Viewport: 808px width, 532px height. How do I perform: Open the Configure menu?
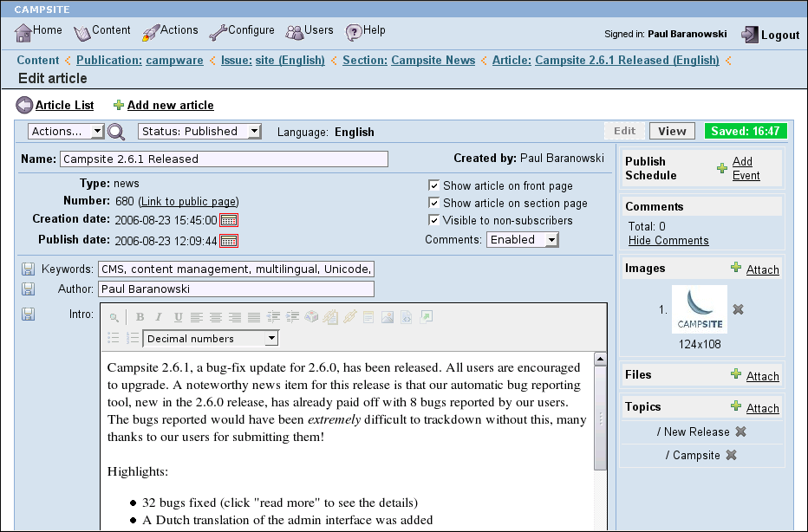pyautogui.click(x=251, y=29)
